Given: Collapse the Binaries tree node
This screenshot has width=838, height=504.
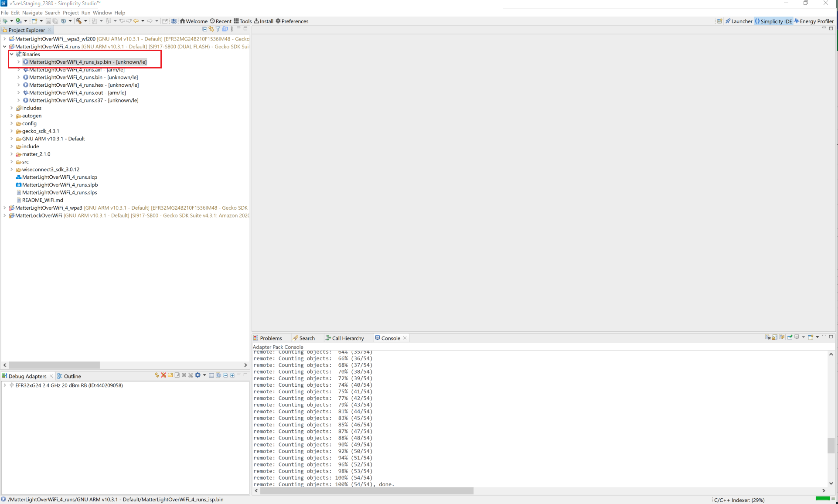Looking at the screenshot, I should pyautogui.click(x=12, y=54).
